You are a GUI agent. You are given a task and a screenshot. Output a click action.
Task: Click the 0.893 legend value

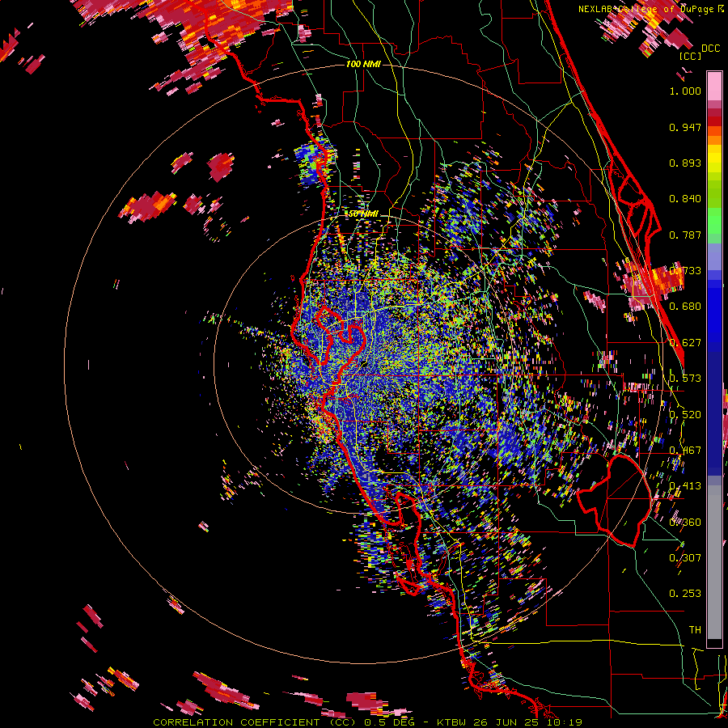point(685,163)
